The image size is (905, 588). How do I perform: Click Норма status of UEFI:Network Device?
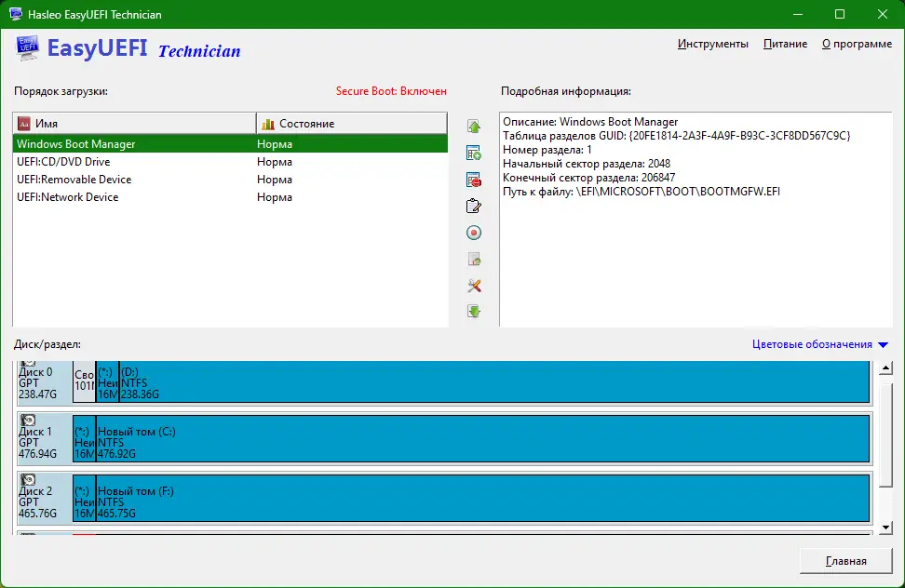275,197
